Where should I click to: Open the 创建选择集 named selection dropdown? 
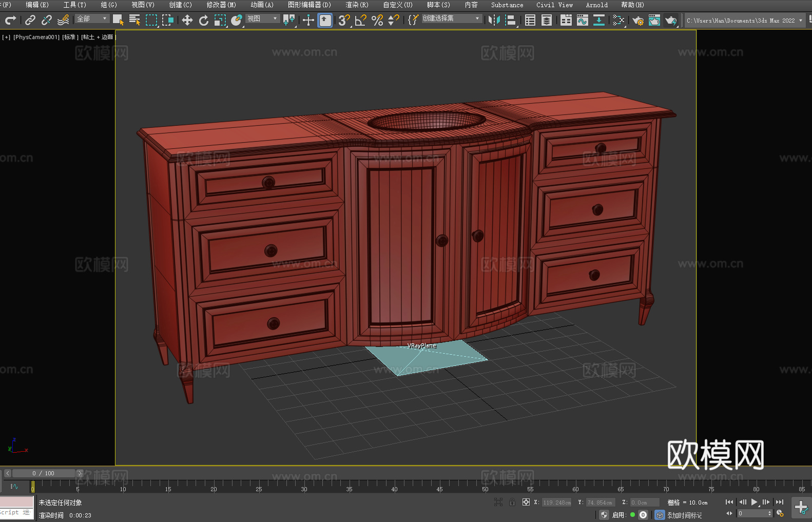click(452, 18)
